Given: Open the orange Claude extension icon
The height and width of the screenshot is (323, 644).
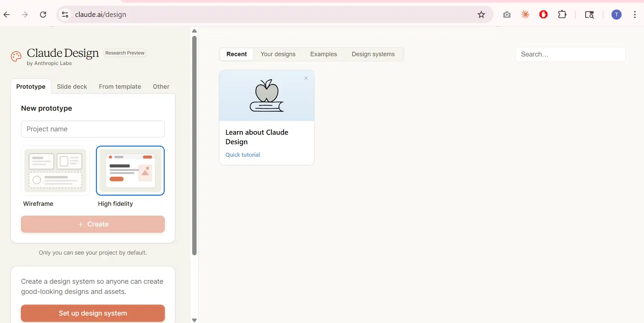Looking at the screenshot, I should pyautogui.click(x=525, y=15).
